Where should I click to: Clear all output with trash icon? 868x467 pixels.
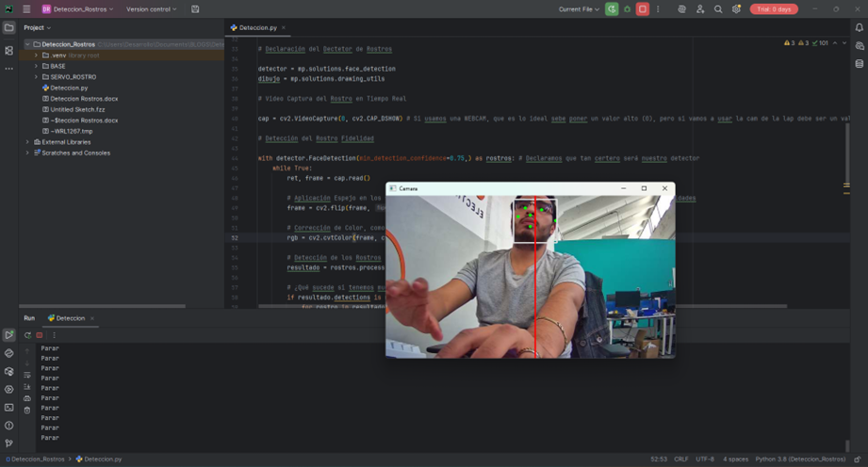[x=27, y=410]
